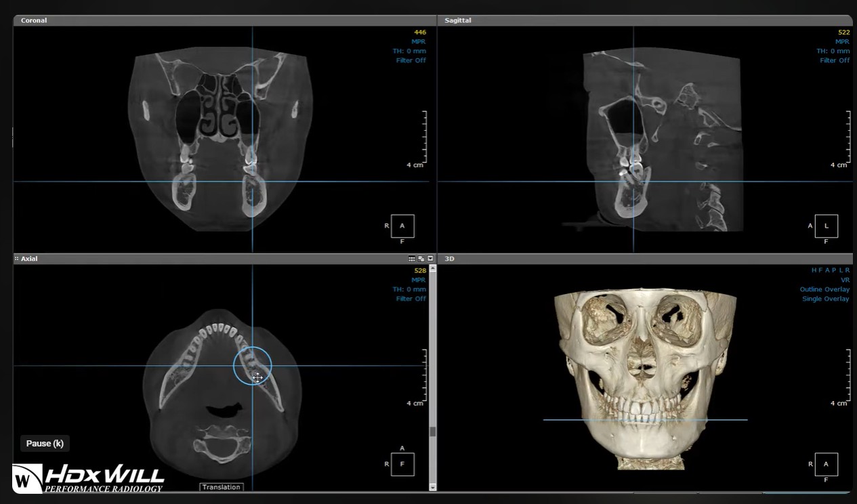
Task: Select the L view letter in 3D pane
Action: pos(840,270)
